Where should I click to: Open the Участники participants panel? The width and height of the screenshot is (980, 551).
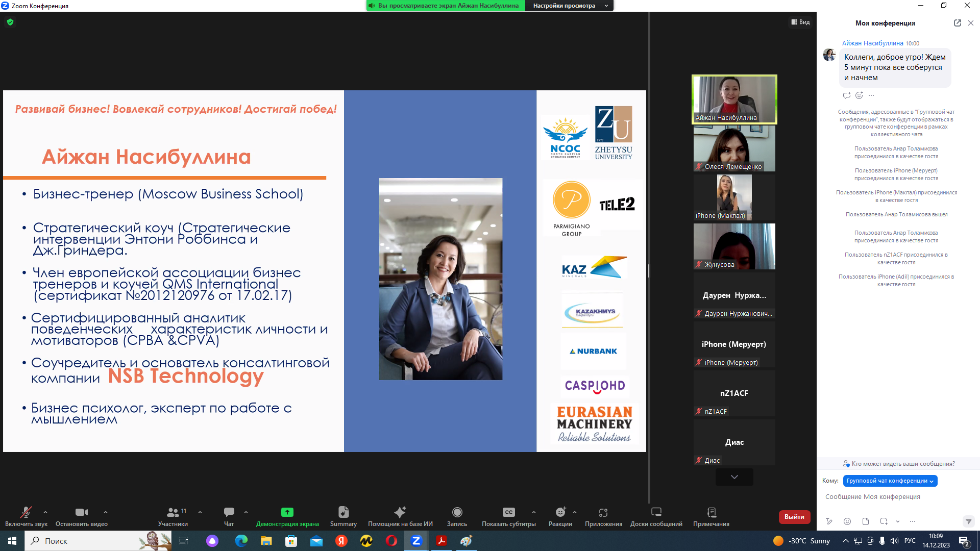pyautogui.click(x=173, y=516)
